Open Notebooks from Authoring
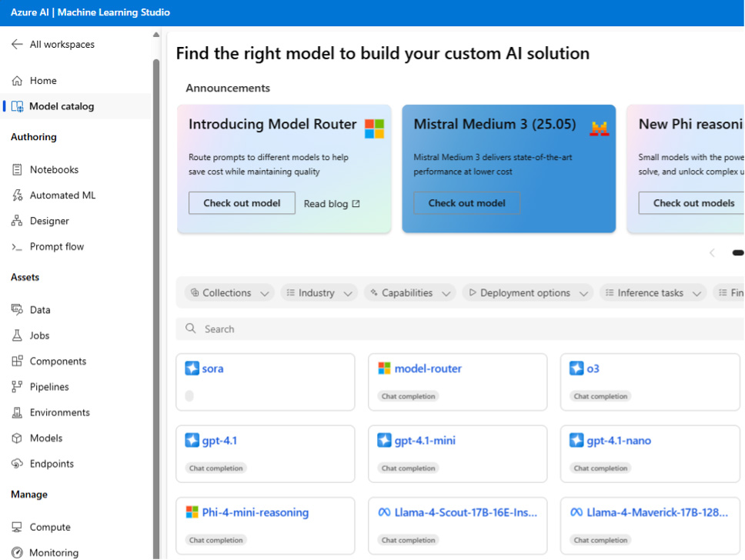Screen dimensions: 745x560 point(54,169)
